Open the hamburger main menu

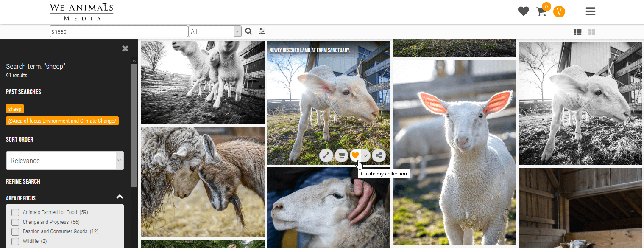(591, 11)
